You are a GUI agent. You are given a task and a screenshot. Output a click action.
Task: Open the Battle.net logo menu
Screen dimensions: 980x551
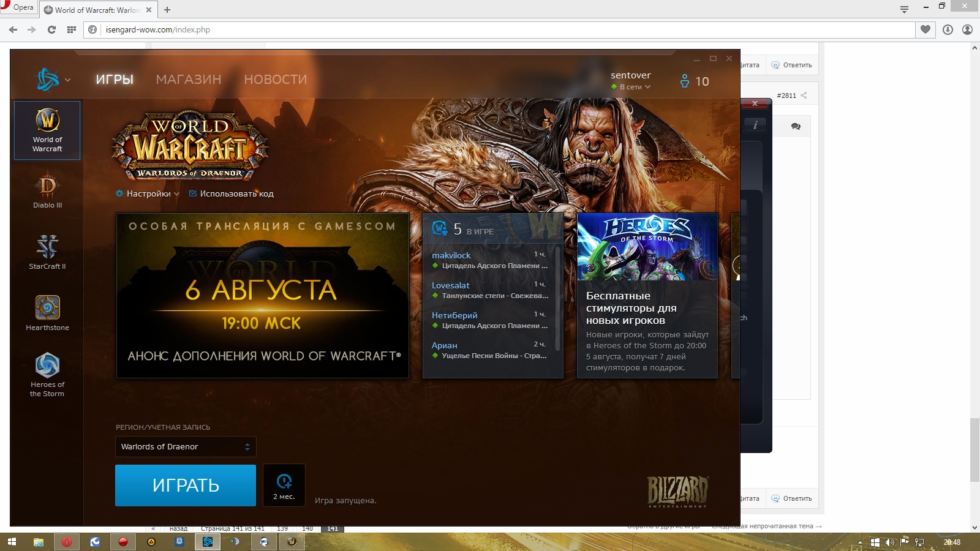coord(53,80)
